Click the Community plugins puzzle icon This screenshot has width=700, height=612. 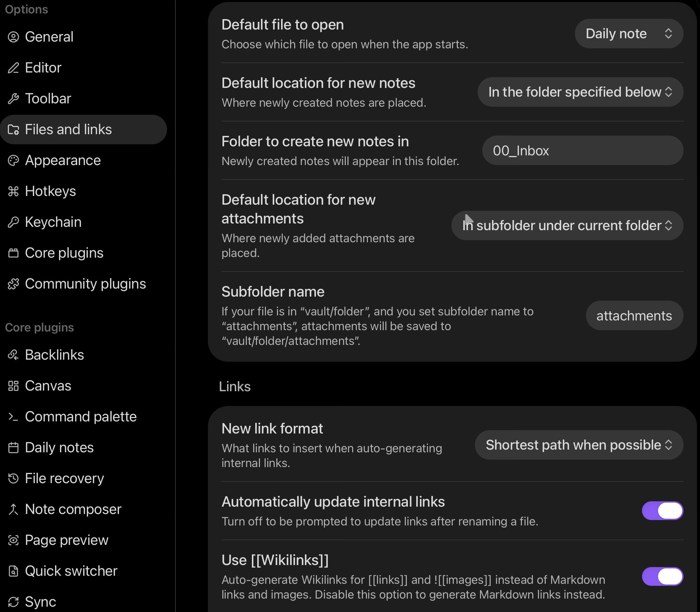point(13,284)
